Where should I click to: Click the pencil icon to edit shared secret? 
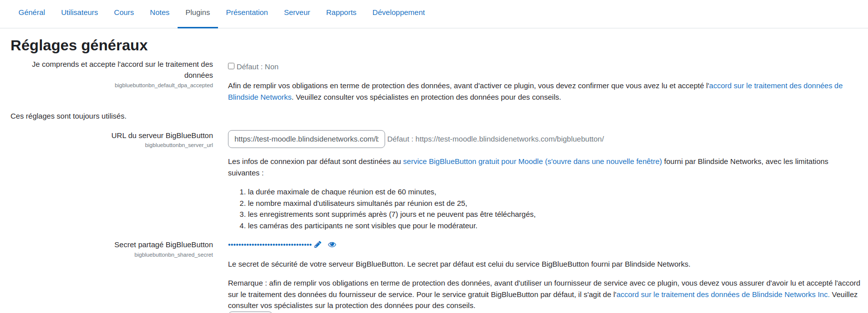(x=318, y=245)
